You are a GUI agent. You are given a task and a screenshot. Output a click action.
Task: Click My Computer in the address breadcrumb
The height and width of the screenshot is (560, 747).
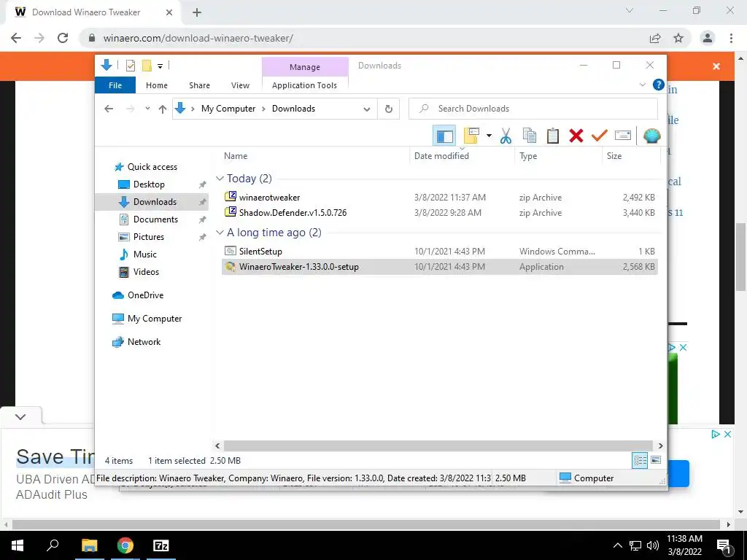pos(228,109)
